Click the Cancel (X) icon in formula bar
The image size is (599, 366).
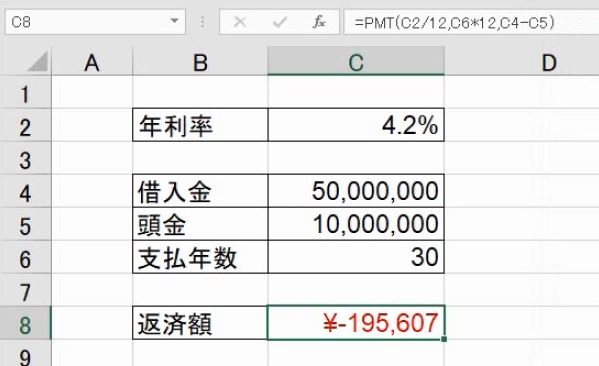pos(240,22)
